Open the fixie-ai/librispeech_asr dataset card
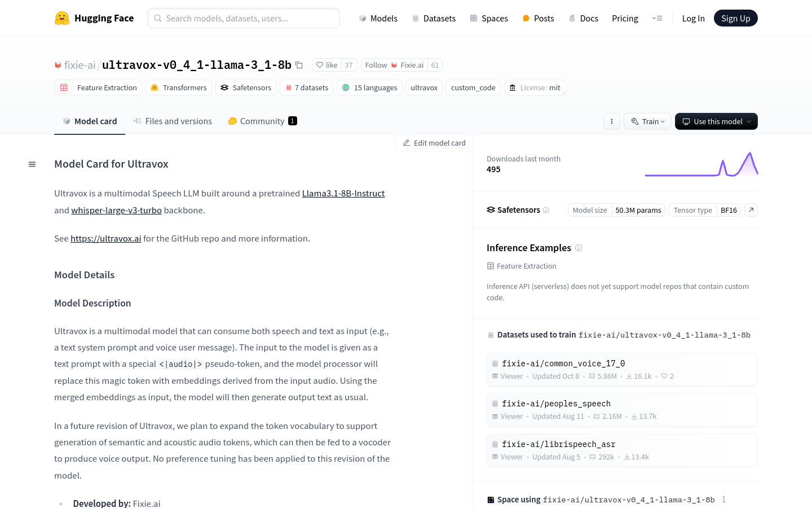The width and height of the screenshot is (812, 508). [622, 450]
